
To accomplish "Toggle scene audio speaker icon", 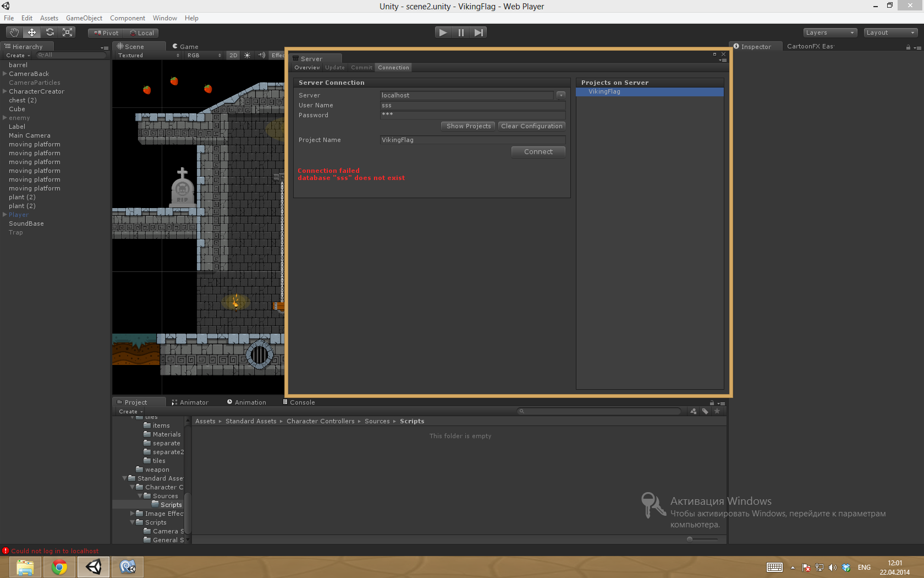I will pyautogui.click(x=262, y=56).
